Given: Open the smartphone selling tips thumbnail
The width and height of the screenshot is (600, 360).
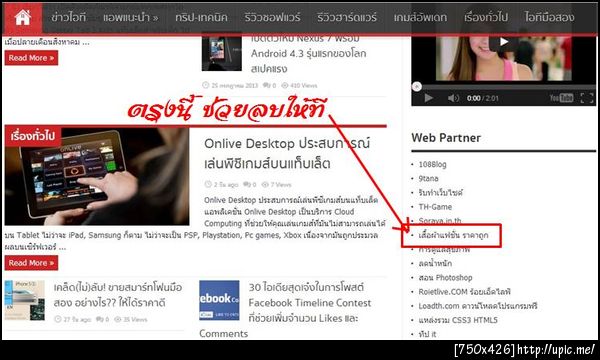Looking at the screenshot, I should click(x=25, y=300).
